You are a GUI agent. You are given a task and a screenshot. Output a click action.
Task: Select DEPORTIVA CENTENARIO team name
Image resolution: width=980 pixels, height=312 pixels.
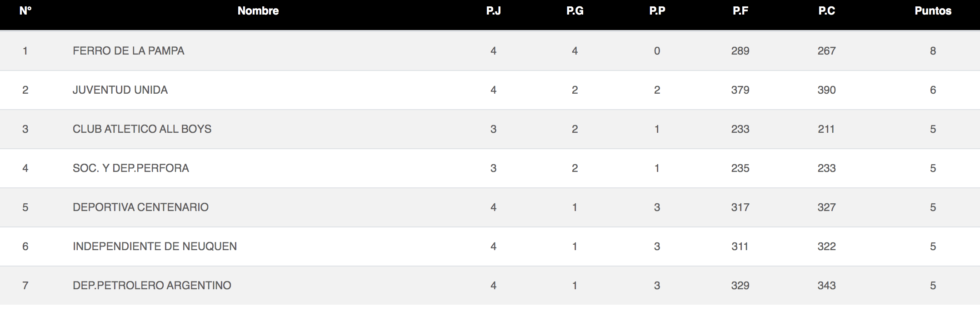coord(140,207)
